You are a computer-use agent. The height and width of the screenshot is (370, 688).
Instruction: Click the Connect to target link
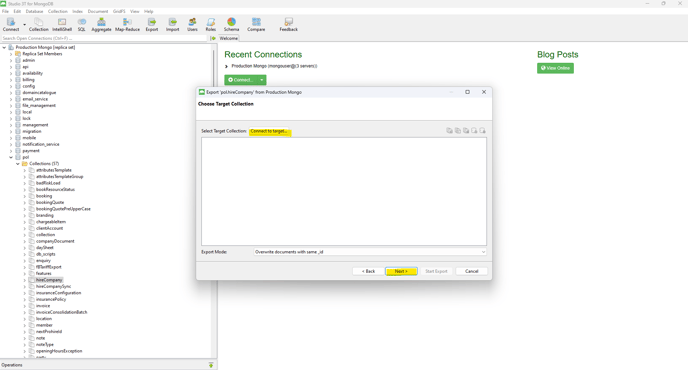tap(269, 131)
